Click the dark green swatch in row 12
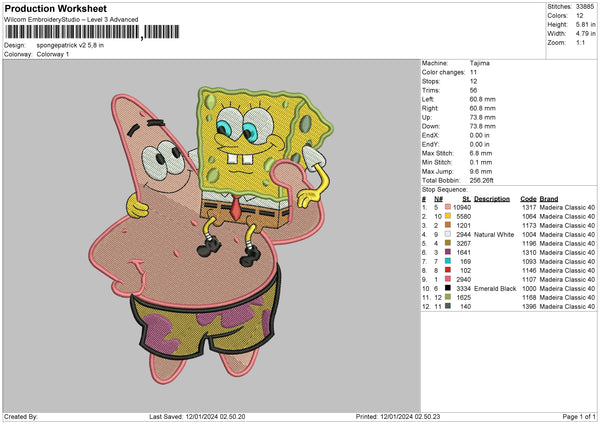 [448, 306]
